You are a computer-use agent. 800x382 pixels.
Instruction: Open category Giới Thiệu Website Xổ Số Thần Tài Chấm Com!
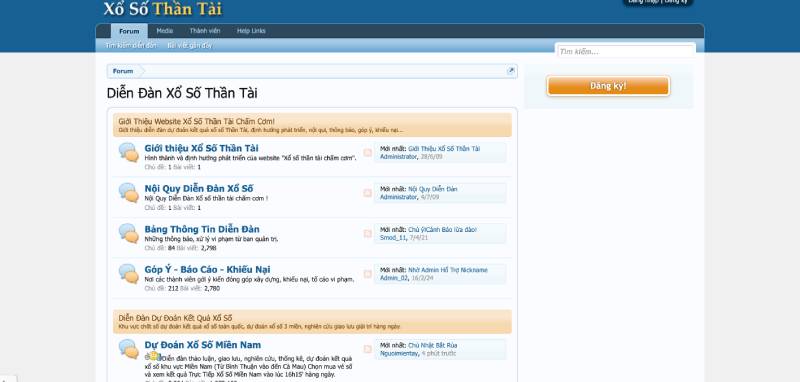[x=196, y=121]
